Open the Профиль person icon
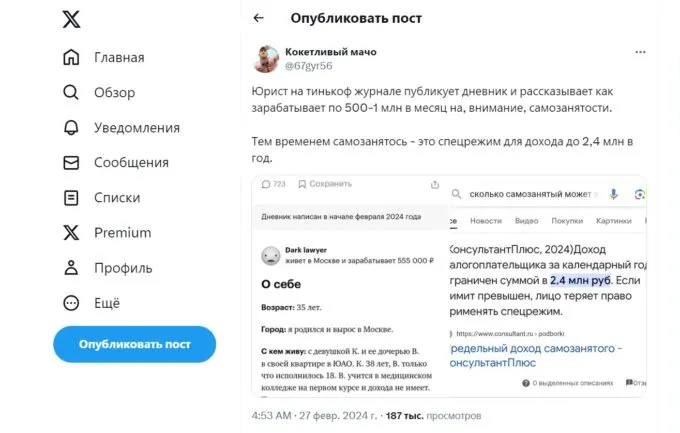Viewport: 680px width, 433px height. pyautogui.click(x=71, y=268)
